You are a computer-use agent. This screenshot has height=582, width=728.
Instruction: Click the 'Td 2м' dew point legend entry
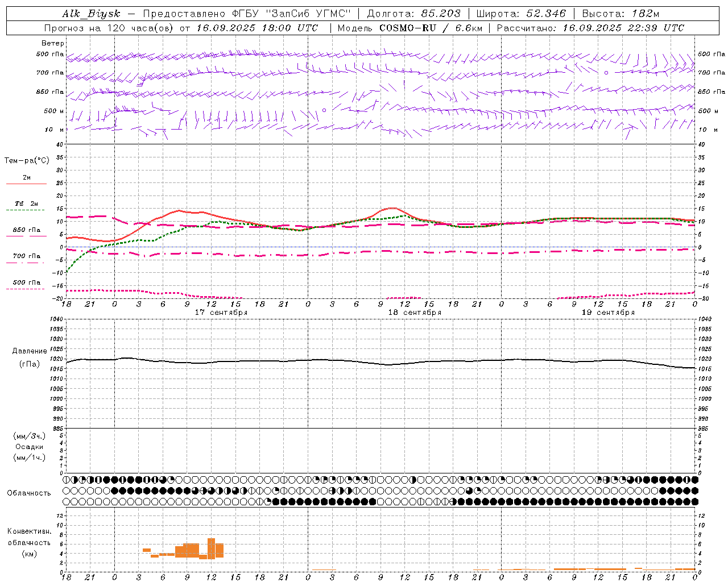26,203
